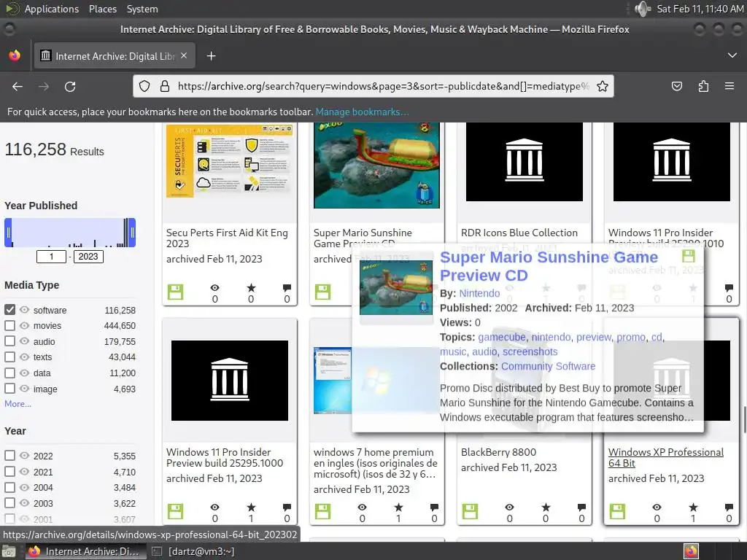Open the extensions puzzle icon
747x560 pixels.
[x=703, y=86]
